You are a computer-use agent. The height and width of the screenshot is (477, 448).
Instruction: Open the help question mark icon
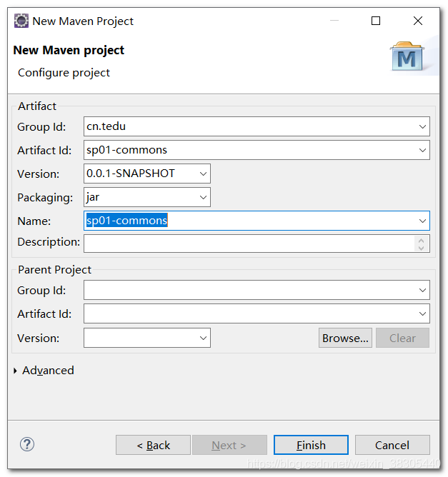tap(27, 444)
